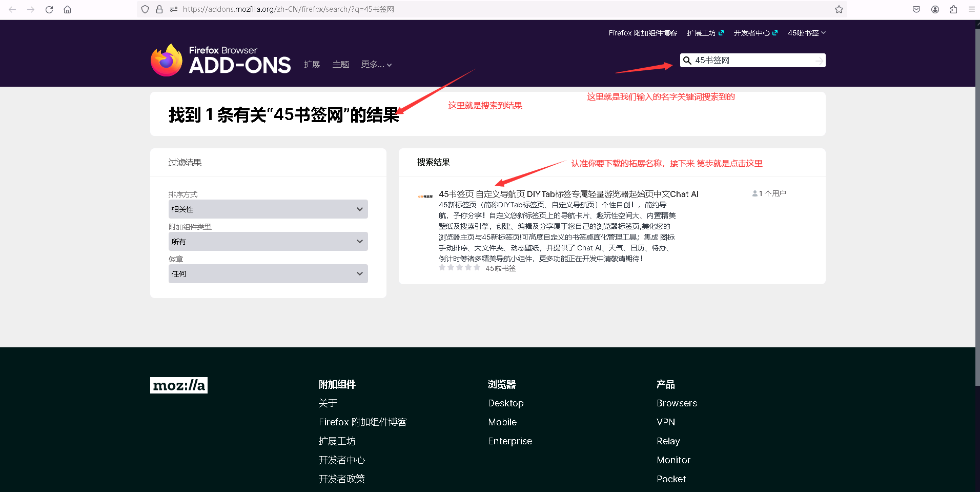Image resolution: width=980 pixels, height=492 pixels.
Task: Visit the 开发者中心 link in header
Action: (755, 33)
